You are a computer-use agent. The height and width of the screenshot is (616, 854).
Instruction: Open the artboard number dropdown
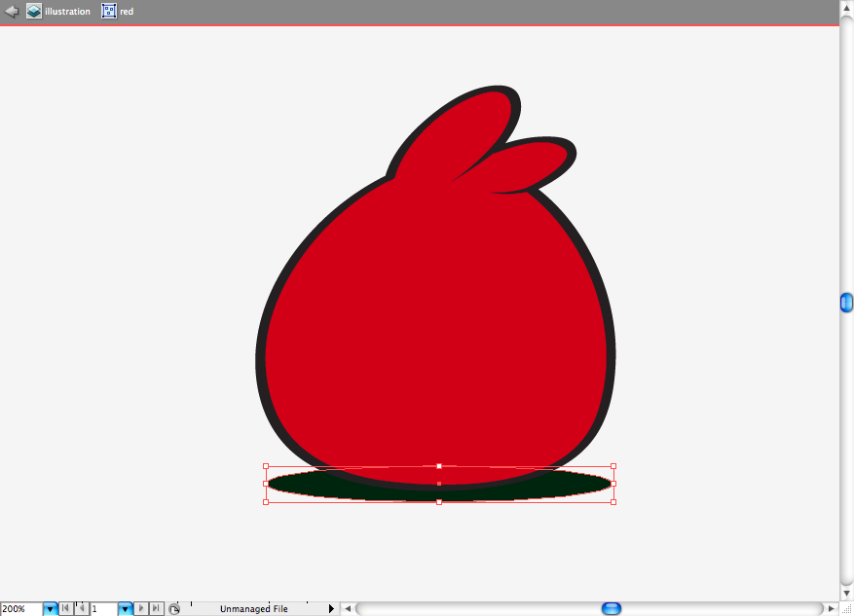pos(126,609)
